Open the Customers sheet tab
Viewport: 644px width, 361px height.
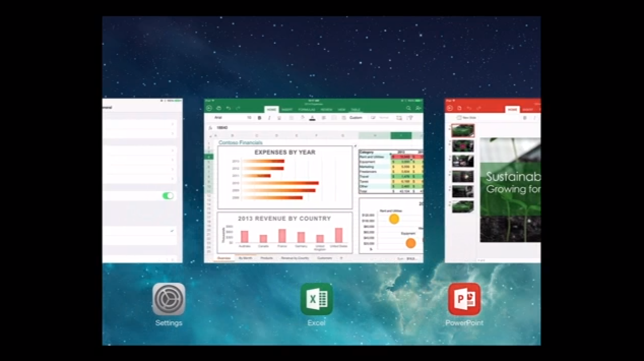[x=325, y=258]
